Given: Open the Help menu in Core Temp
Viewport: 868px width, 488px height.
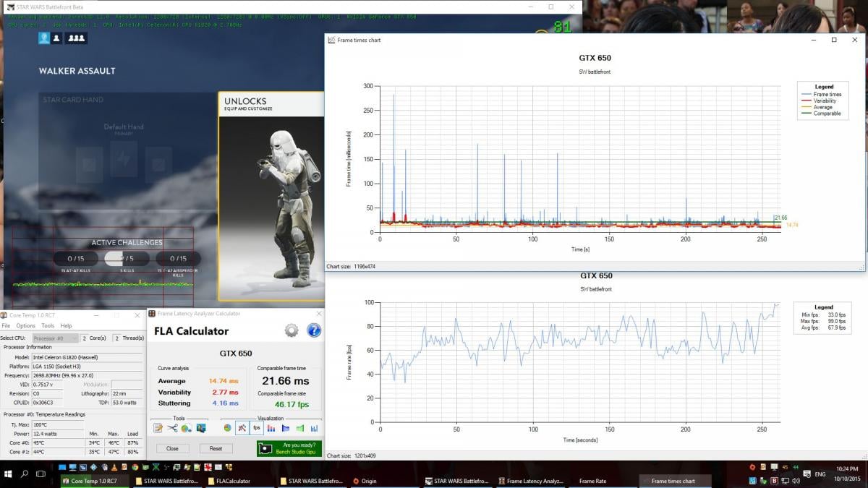Looking at the screenshot, I should point(66,326).
